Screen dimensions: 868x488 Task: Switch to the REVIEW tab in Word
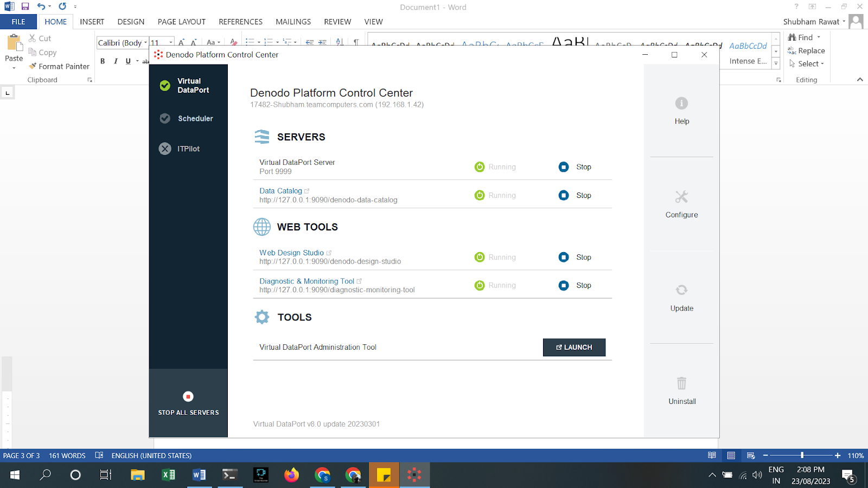pyautogui.click(x=337, y=22)
